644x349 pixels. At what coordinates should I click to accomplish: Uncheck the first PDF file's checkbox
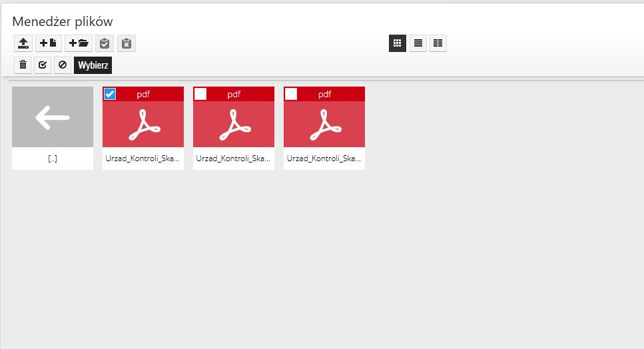click(110, 94)
